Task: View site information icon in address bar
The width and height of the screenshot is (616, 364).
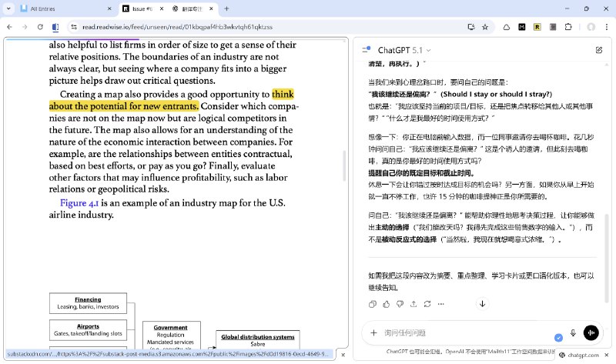Action: coord(73,27)
